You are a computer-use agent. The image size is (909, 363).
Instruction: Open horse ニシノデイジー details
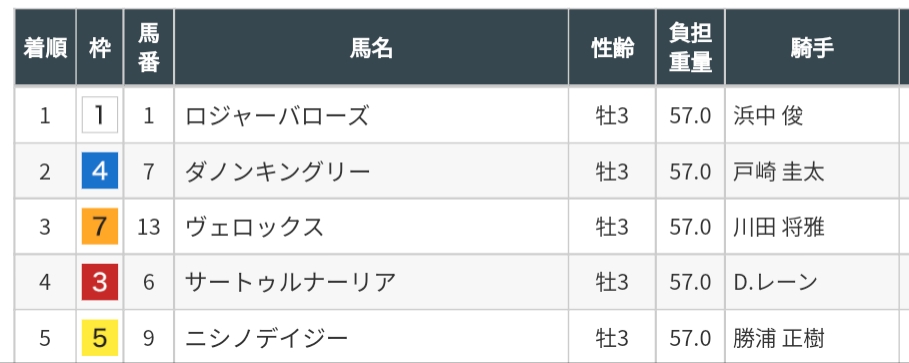point(267,339)
